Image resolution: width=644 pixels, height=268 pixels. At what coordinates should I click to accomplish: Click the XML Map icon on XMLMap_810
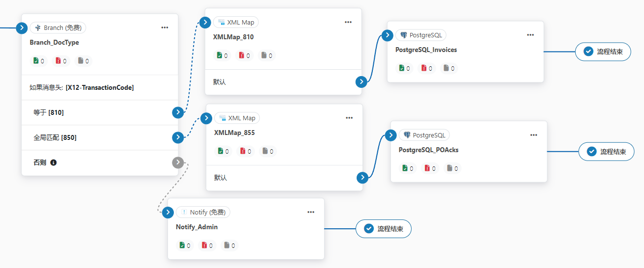tap(222, 23)
